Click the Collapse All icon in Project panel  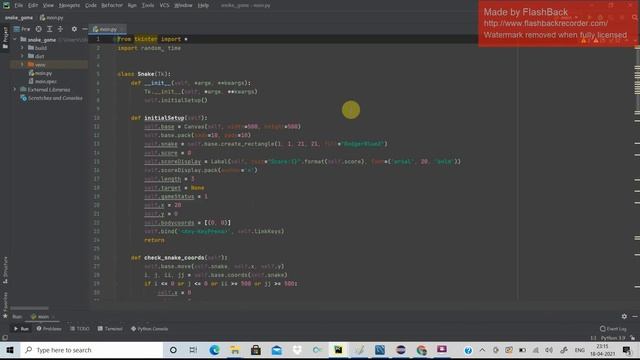[x=60, y=29]
